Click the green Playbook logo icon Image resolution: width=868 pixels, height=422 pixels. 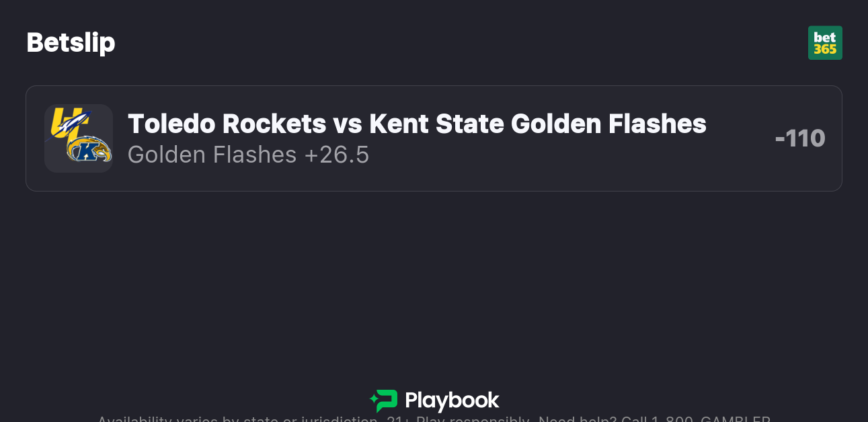pos(383,400)
